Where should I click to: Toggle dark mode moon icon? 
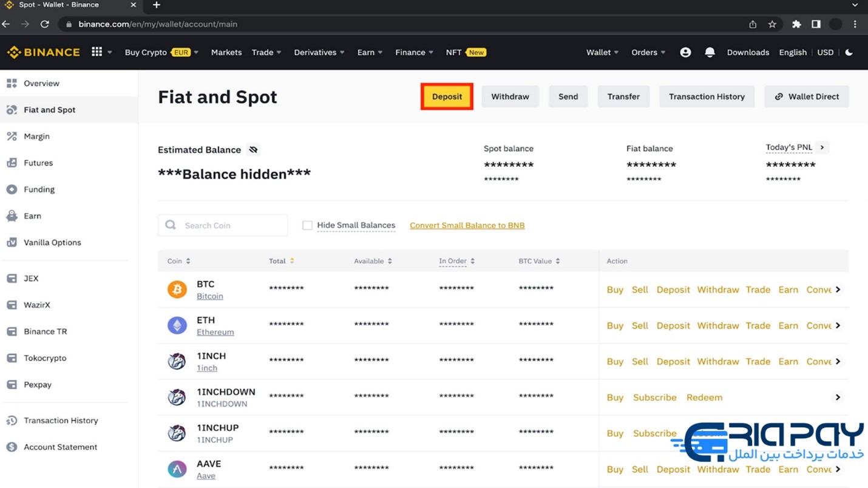[849, 52]
